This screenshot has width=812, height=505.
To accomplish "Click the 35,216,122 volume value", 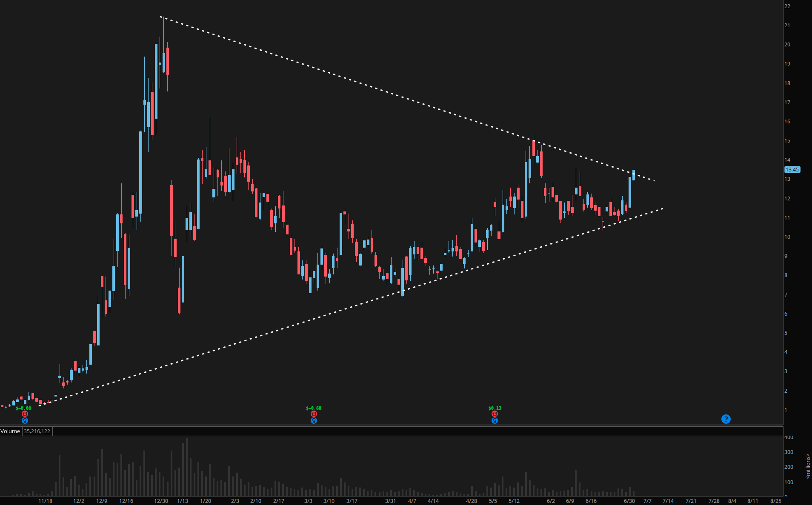I will [x=37, y=431].
